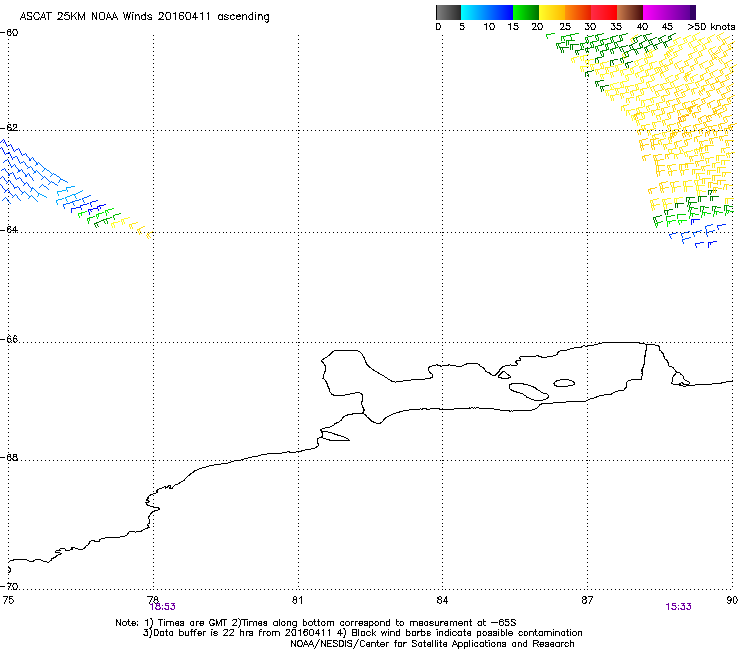Viewport: 740px width, 650px height.
Task: Click the gray 0-5 knot color segment
Action: click(448, 12)
